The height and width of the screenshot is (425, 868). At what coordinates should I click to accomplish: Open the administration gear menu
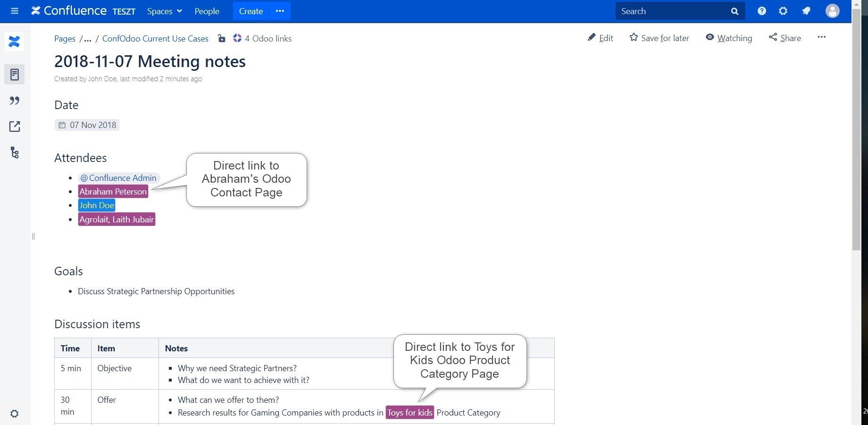pyautogui.click(x=783, y=11)
